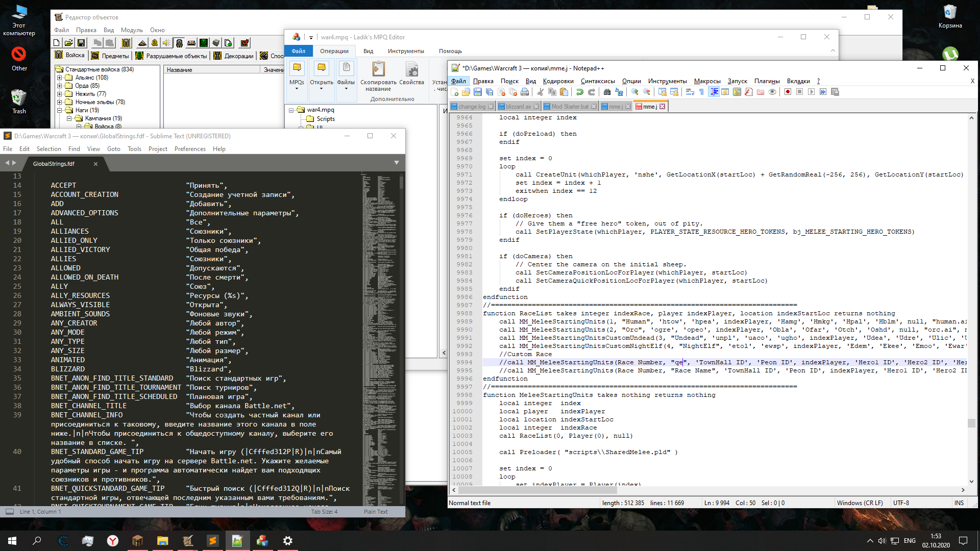Collapse the Наги (19) tree node

tap(59, 110)
